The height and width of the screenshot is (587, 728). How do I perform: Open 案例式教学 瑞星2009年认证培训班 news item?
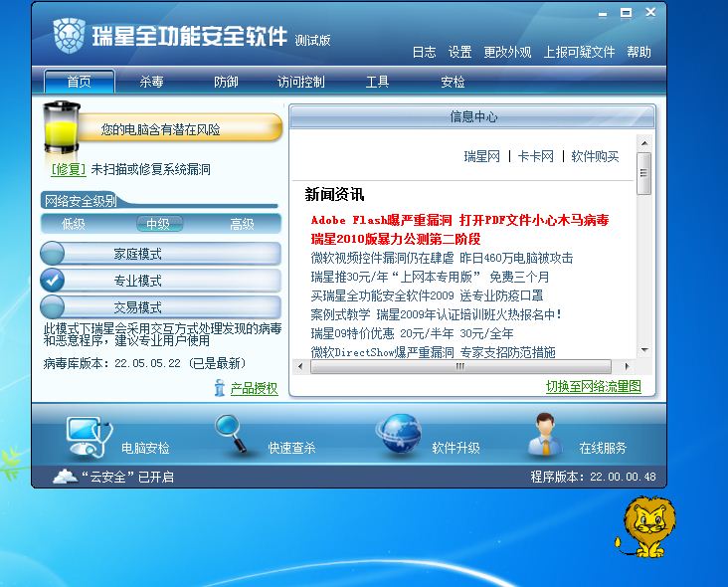click(436, 314)
